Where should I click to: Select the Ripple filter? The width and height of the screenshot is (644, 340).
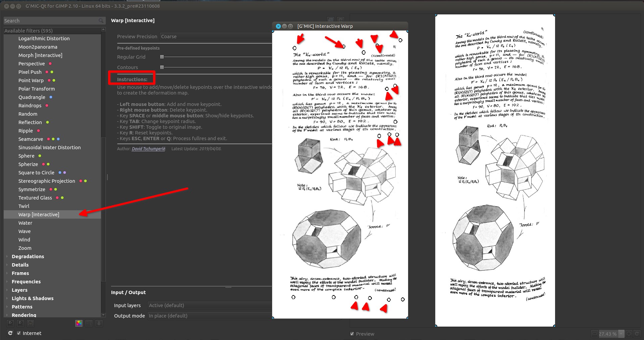coord(26,131)
